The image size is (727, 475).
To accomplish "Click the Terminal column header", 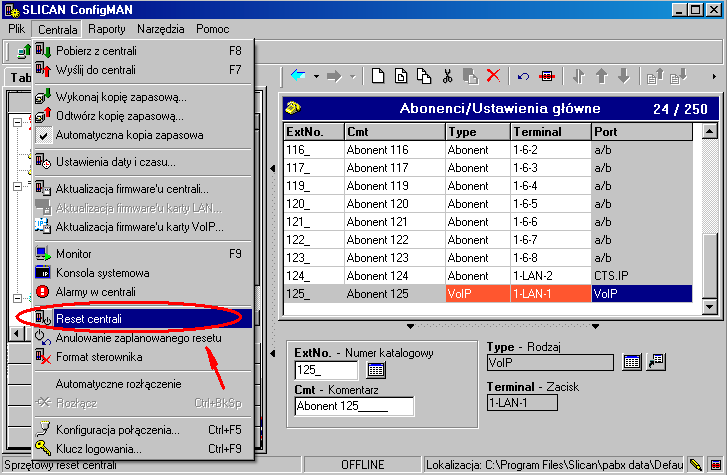I will coord(551,132).
